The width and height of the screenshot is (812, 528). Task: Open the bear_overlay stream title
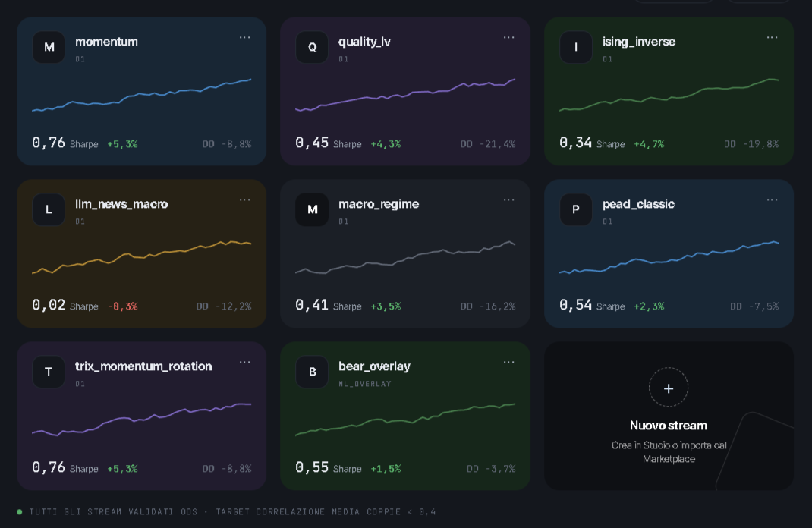tap(374, 366)
